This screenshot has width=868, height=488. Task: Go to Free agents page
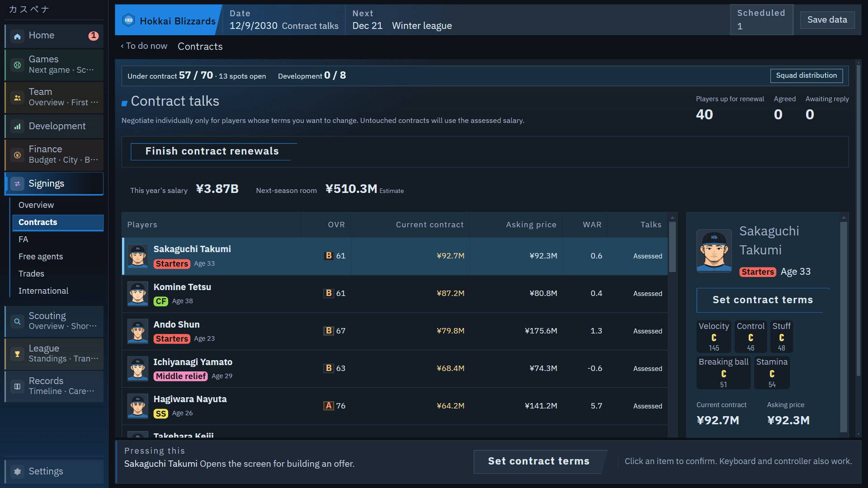(x=41, y=257)
